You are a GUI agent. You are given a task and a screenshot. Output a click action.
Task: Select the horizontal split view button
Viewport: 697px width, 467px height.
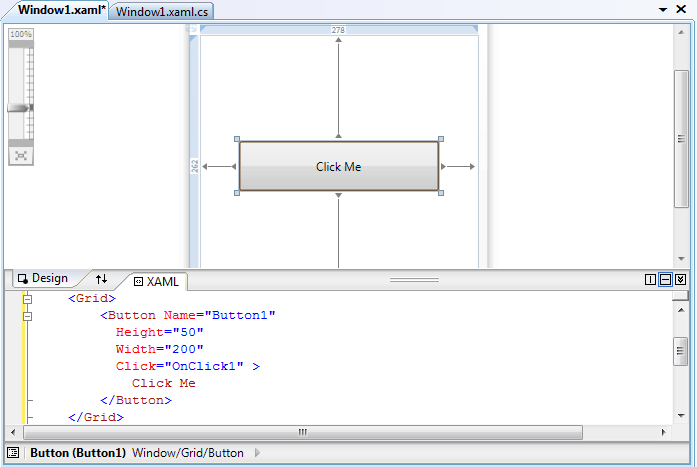pos(665,280)
